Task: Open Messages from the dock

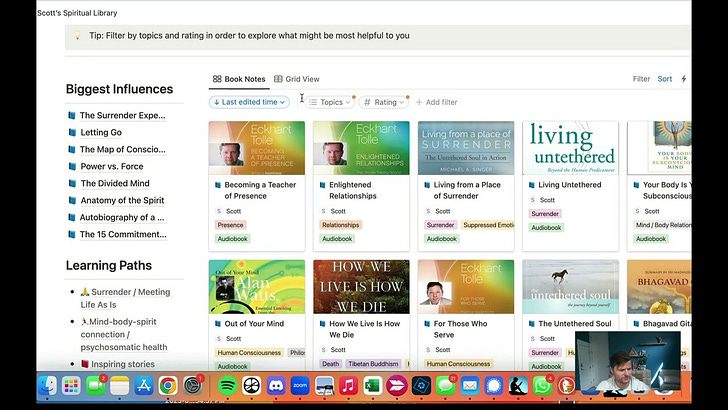Action: click(445, 385)
